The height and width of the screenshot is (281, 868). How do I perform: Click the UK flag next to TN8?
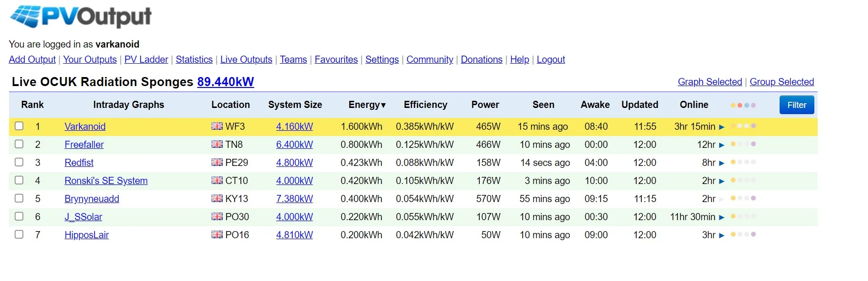[x=217, y=145]
